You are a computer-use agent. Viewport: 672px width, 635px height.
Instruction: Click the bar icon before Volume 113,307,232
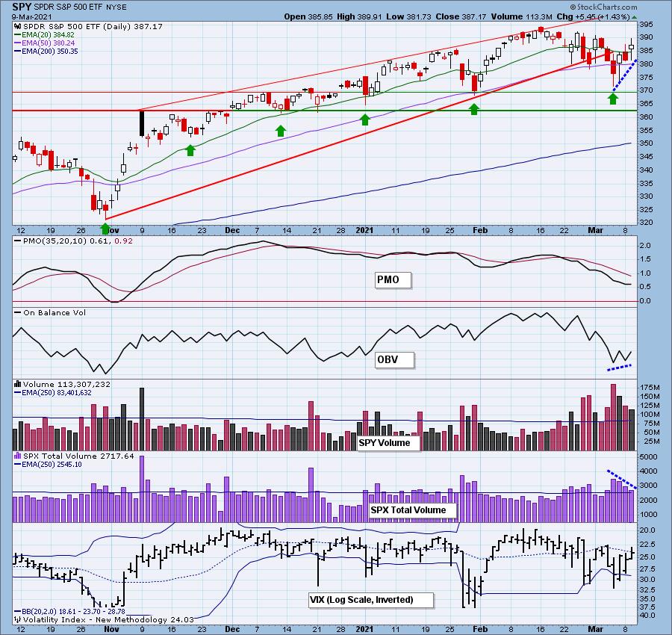coord(18,384)
